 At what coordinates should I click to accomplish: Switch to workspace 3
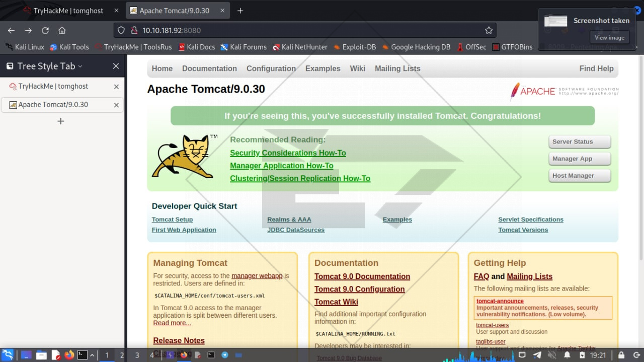[137, 355]
